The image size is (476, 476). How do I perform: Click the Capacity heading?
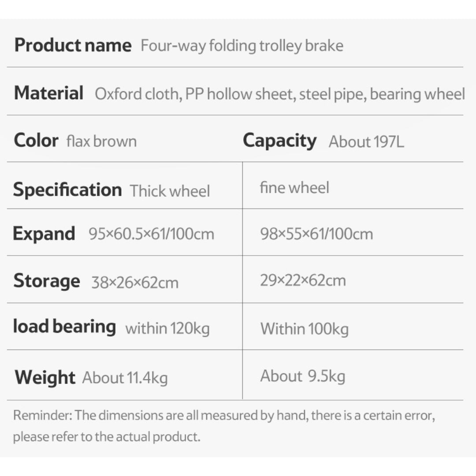[x=279, y=141]
